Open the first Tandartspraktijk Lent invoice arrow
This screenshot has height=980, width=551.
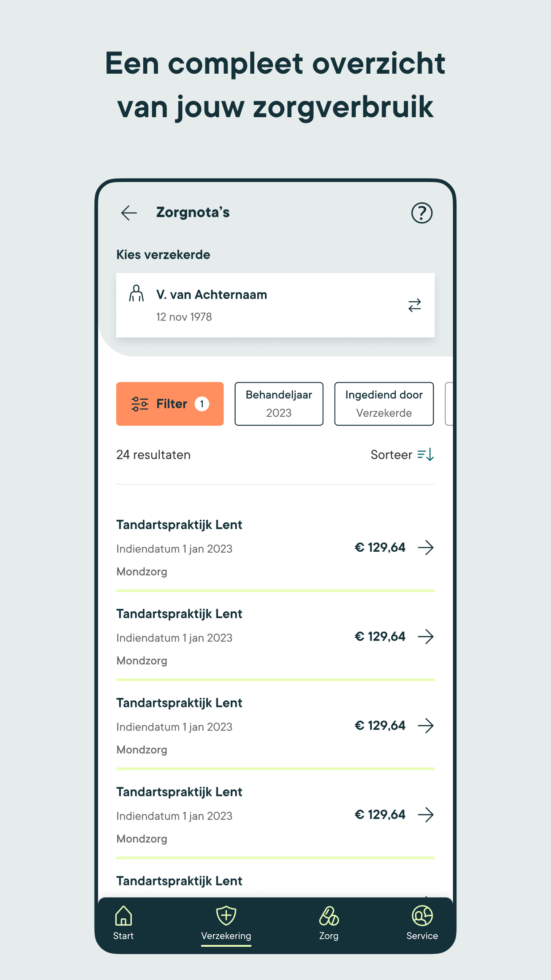tap(426, 548)
